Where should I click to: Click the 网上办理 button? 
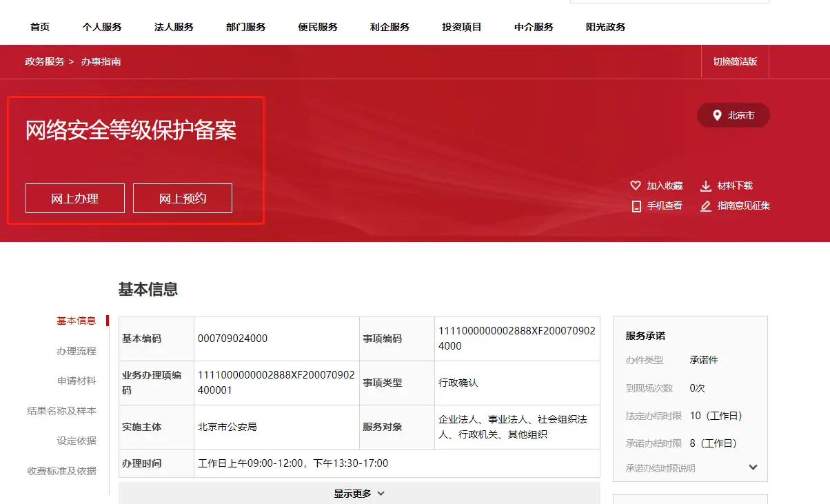(x=74, y=198)
